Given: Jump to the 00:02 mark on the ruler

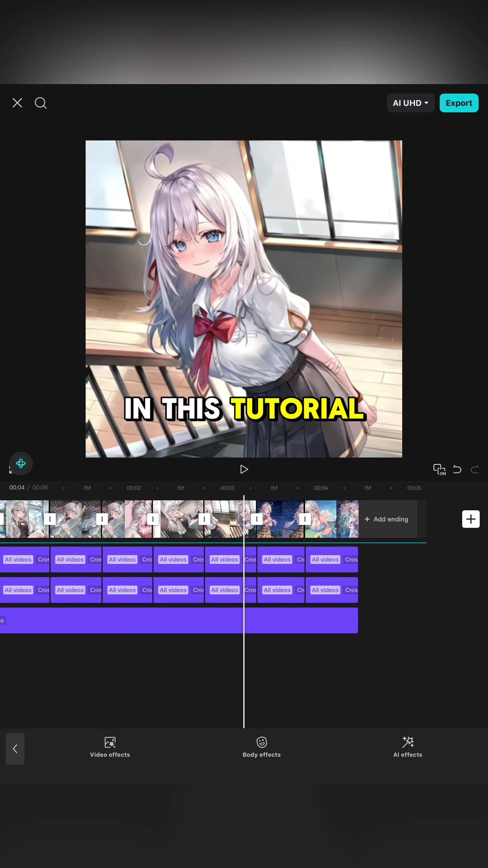Looking at the screenshot, I should click(x=134, y=488).
